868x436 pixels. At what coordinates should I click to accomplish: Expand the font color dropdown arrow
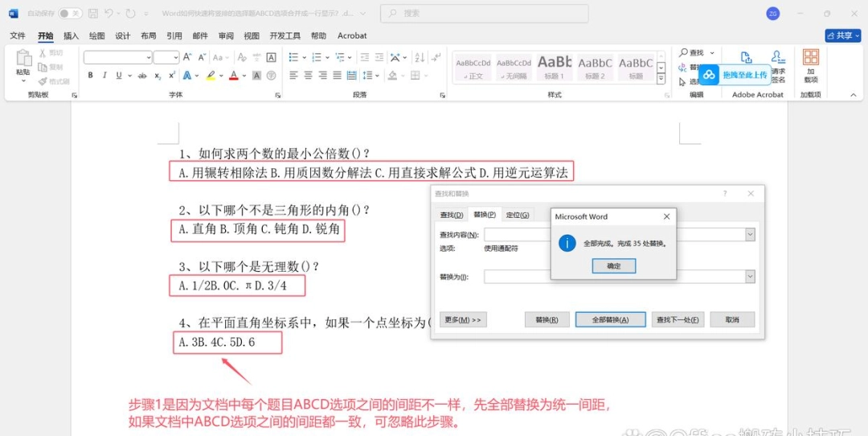[x=244, y=76]
